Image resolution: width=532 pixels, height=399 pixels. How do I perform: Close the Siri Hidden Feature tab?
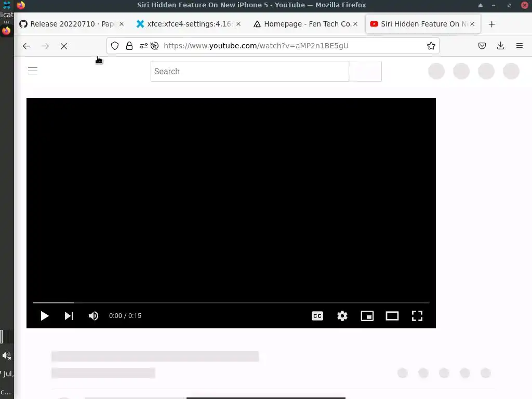click(x=472, y=24)
